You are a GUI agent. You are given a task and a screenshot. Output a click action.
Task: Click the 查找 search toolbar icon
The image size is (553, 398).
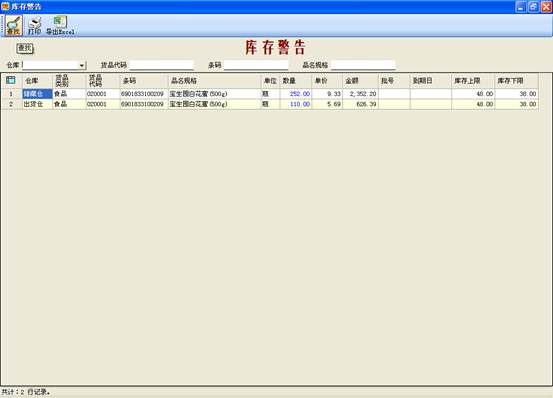(13, 25)
